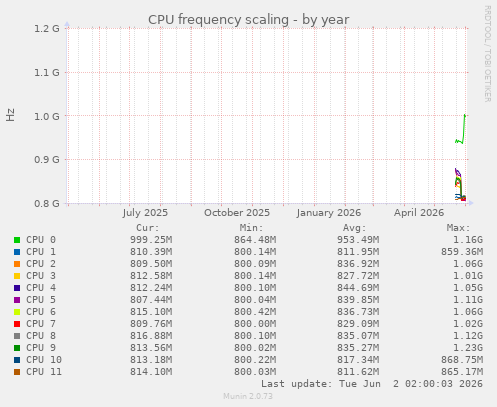
Task: Click CPU 11 maximum value 865.17M
Action: point(462,372)
